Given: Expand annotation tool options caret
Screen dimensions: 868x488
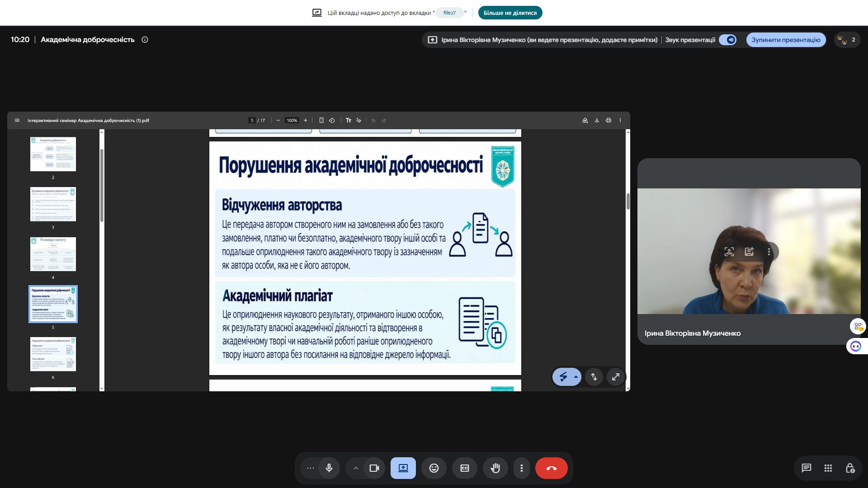Looking at the screenshot, I should [x=576, y=377].
